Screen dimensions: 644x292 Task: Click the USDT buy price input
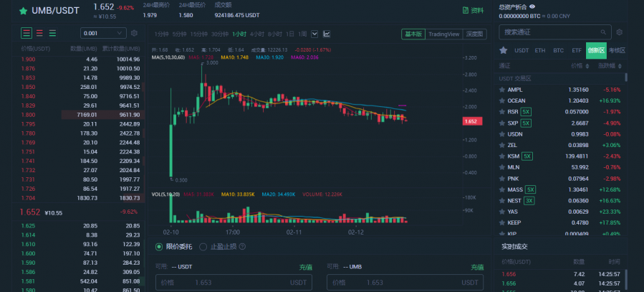[234, 283]
